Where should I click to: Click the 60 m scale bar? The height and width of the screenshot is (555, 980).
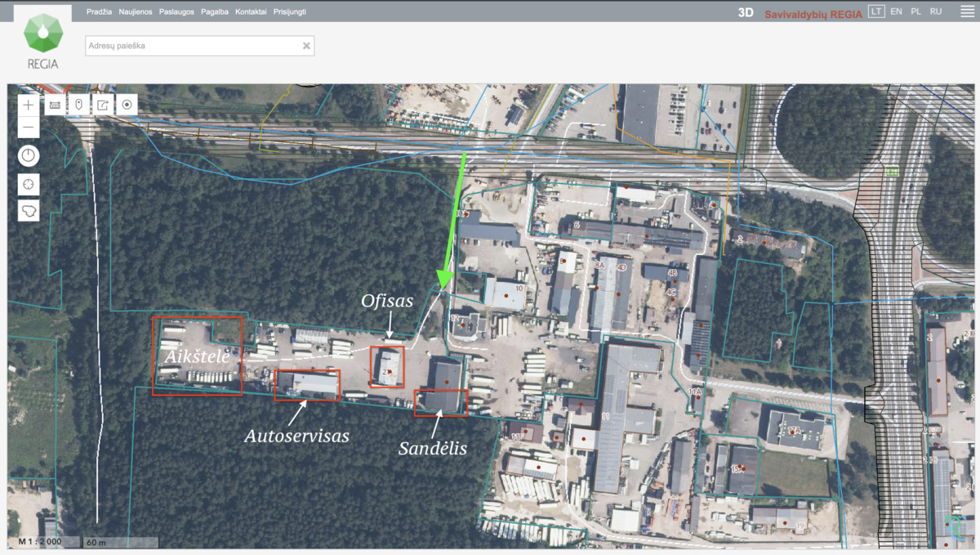[x=121, y=542]
